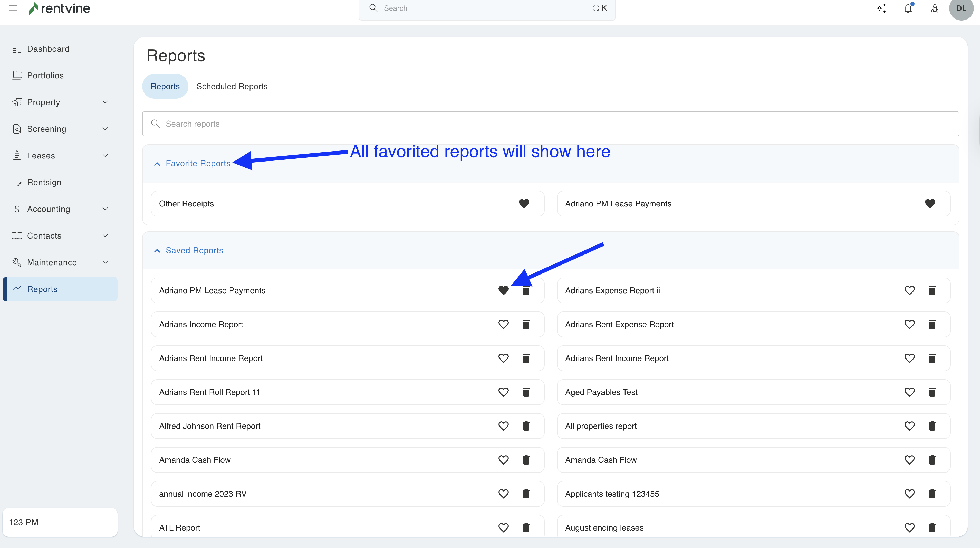This screenshot has height=548, width=980.
Task: Unfavorite Other Receipts in Favorite Reports
Action: [524, 204]
